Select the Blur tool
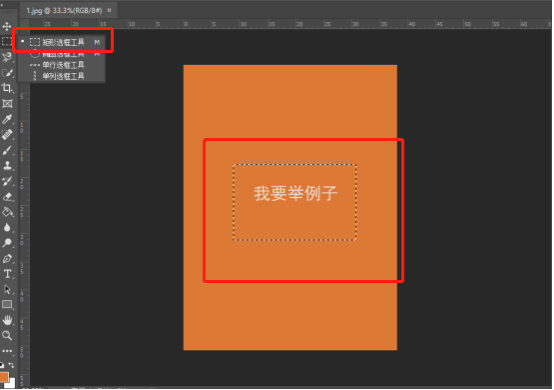 coord(7,227)
